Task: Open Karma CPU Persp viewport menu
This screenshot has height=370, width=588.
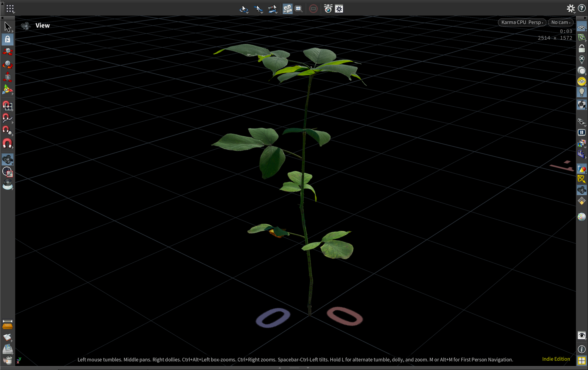Action: click(522, 22)
